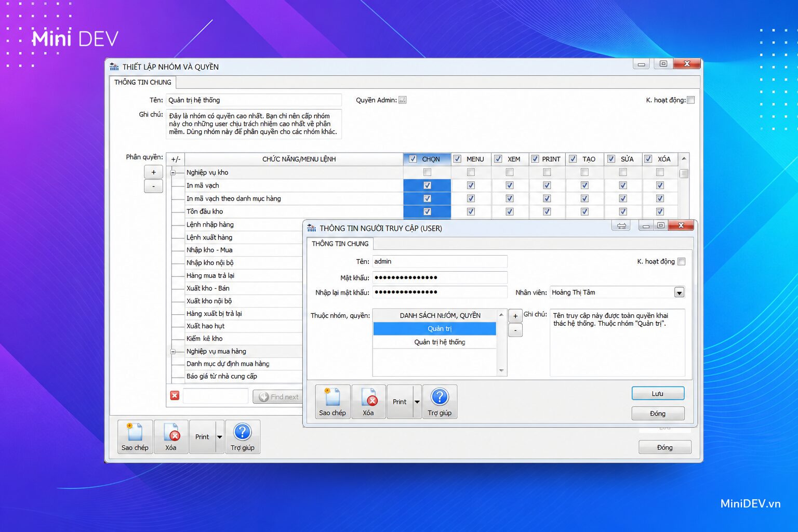798x532 pixels.
Task: Click Phân quyền expand plus button
Action: (153, 172)
